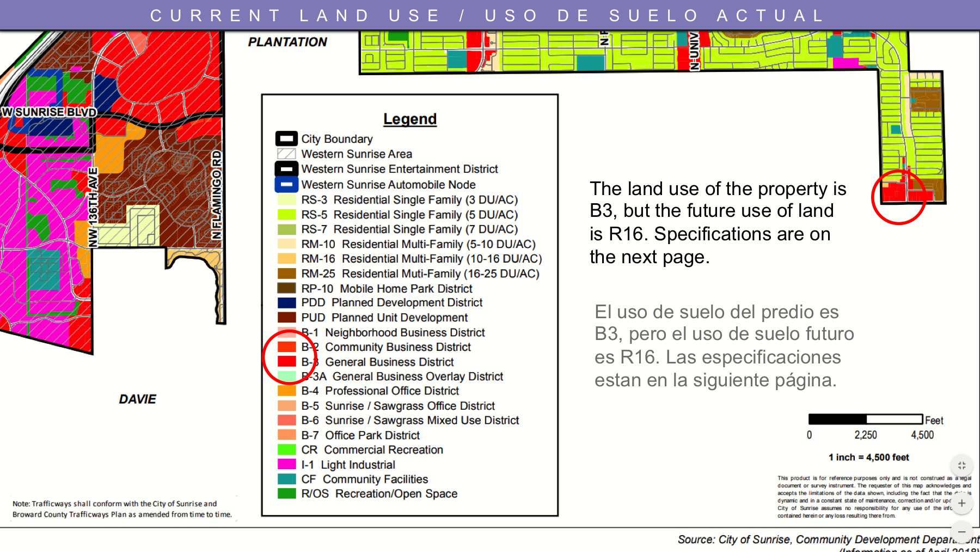The image size is (980, 552).
Task: Click the City Boundary legend symbol
Action: pos(286,139)
